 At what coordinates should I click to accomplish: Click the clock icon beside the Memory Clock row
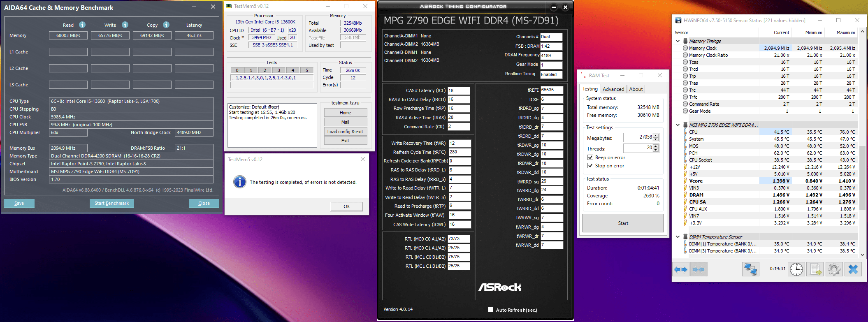[685, 48]
